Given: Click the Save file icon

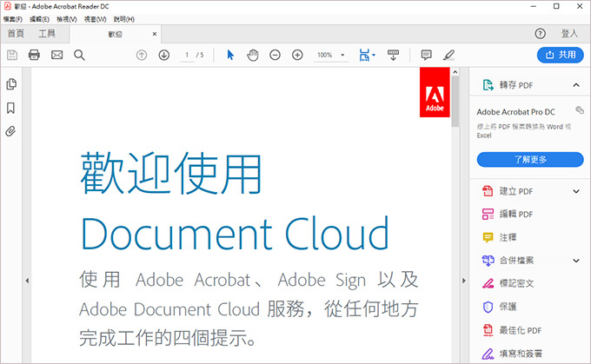Looking at the screenshot, I should [x=12, y=55].
